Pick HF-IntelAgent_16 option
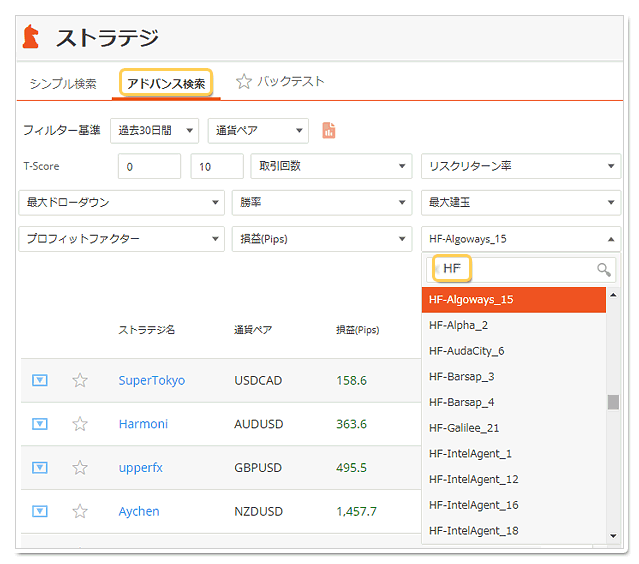 (x=514, y=505)
